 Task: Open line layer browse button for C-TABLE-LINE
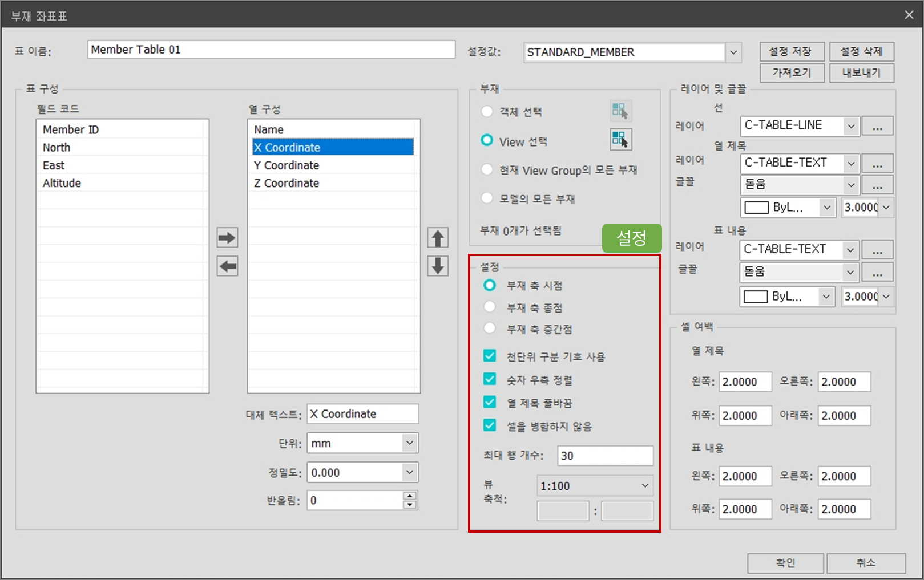coord(877,127)
